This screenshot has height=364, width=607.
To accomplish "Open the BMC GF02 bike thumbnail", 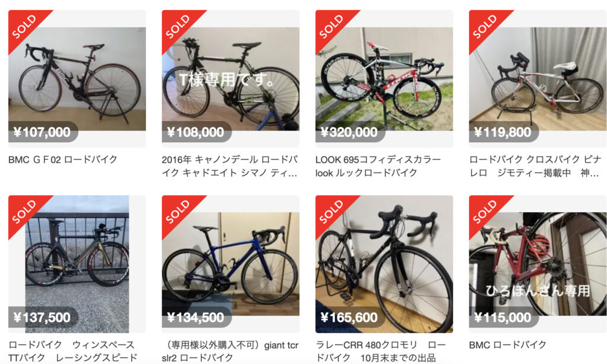I will click(77, 79).
